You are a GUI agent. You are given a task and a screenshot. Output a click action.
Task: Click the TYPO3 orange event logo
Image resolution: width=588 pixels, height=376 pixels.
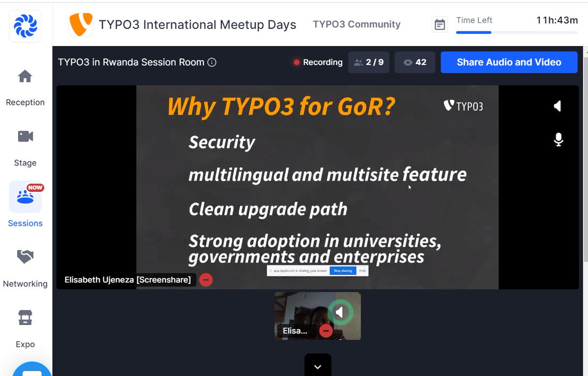click(81, 24)
